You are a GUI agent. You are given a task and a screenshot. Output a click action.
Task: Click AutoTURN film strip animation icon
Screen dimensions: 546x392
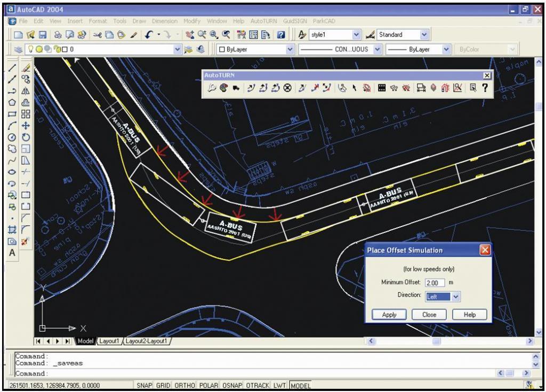382,88
